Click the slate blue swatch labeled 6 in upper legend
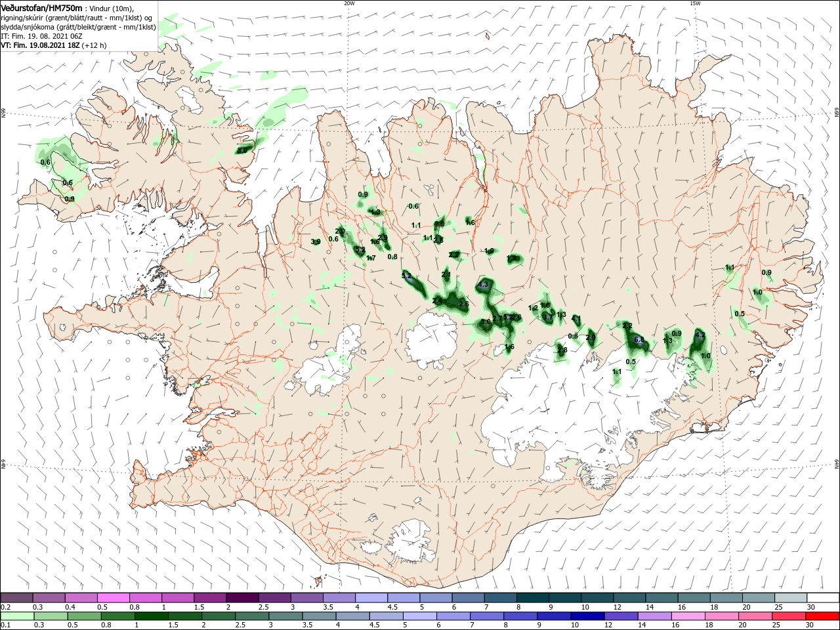840x630 pixels. coord(468,598)
